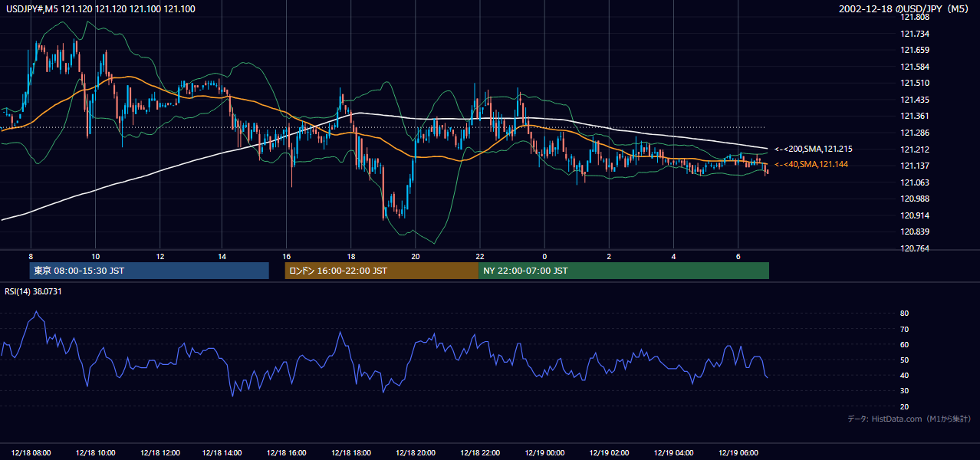Viewport: 980px width, 460px height.
Task: Click price axis value 121.734
Action: (916, 34)
